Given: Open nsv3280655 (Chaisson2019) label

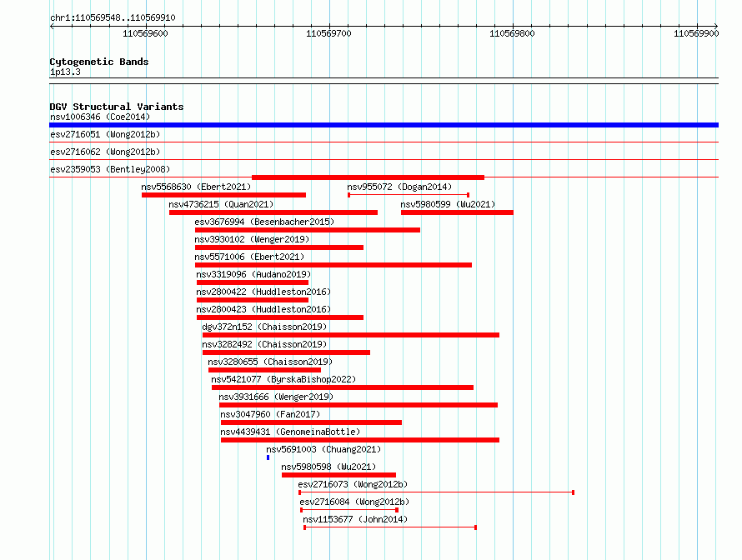Looking at the screenshot, I should pos(270,362).
